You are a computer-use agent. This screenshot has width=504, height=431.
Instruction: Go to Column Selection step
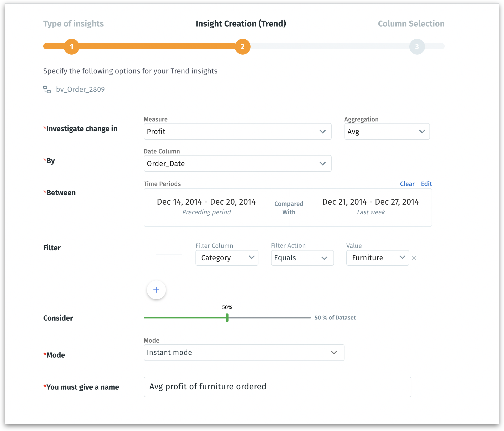(x=411, y=24)
